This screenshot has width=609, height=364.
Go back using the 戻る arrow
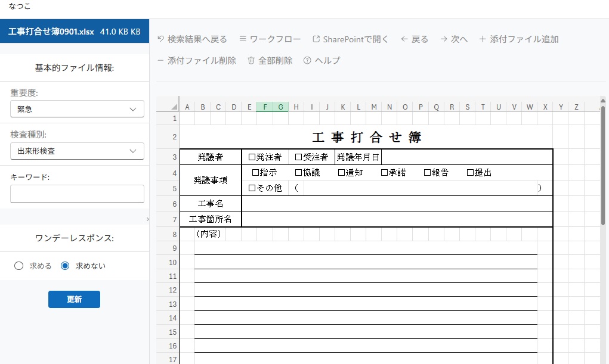click(x=404, y=39)
